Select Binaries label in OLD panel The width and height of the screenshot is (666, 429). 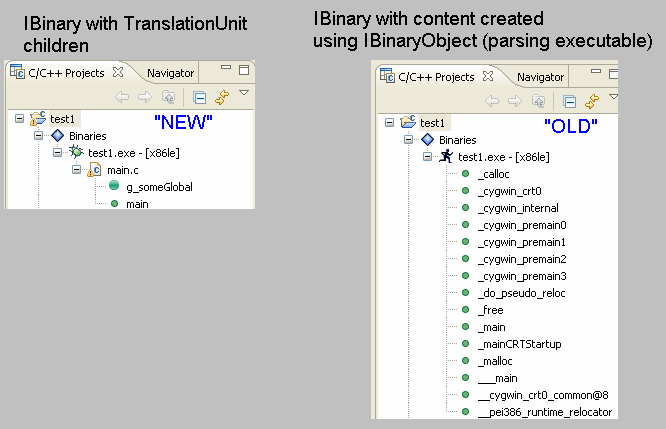click(x=458, y=140)
